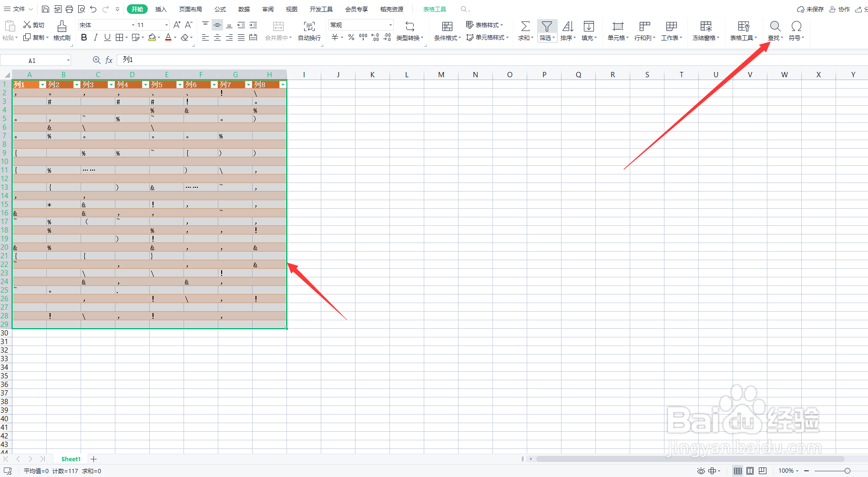This screenshot has height=477, width=868.
Task: Click the insert function fx icon
Action: point(109,60)
